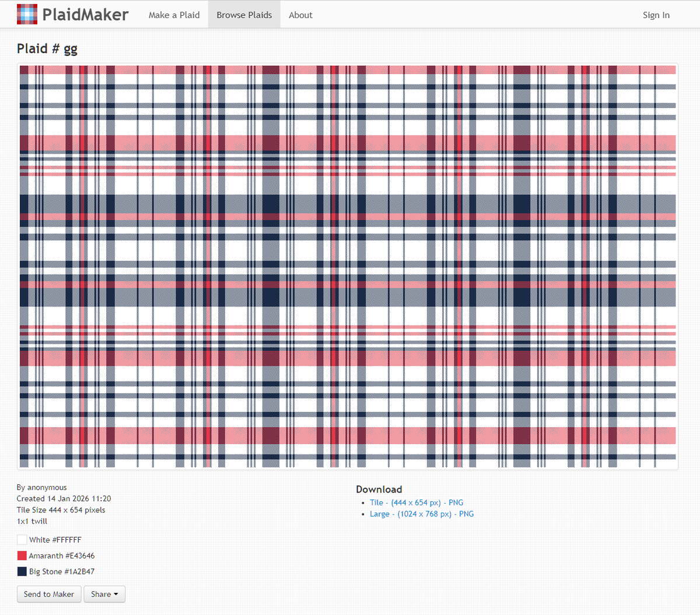Click the plaid pattern preview image

(348, 266)
